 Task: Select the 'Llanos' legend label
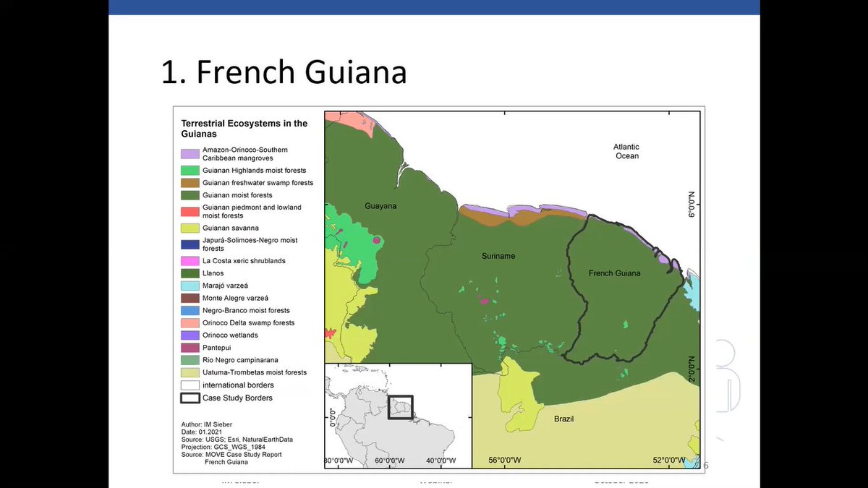pos(213,273)
